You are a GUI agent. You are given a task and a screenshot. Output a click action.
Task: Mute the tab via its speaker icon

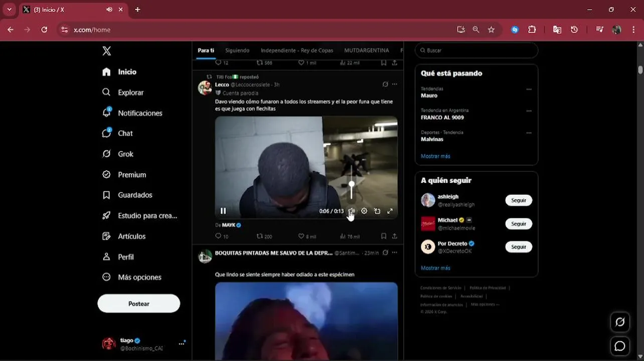point(109,10)
